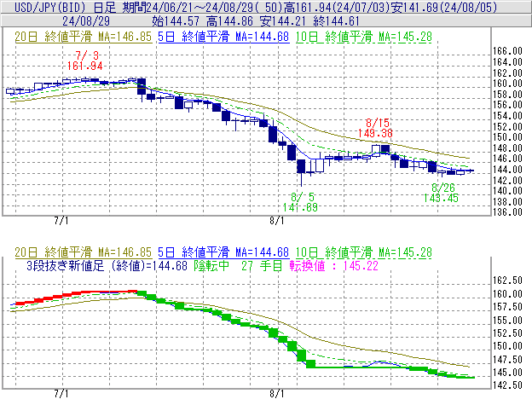The width and height of the screenshot is (532, 405).
Task: Click the 陰転中 status text
Action: click(x=211, y=265)
